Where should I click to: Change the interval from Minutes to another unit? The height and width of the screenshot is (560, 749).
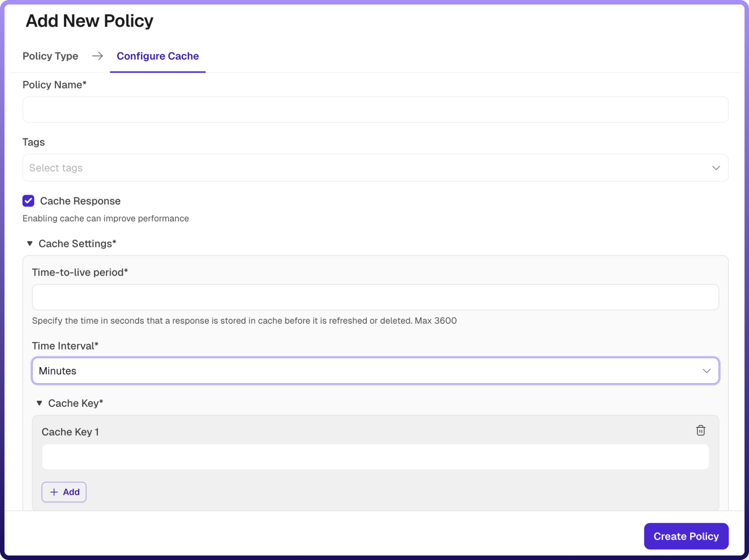click(x=375, y=371)
